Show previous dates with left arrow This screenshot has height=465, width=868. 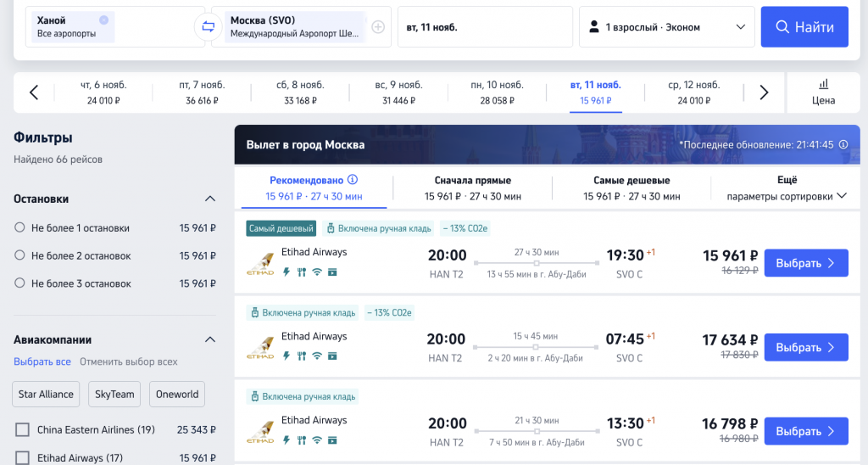[x=34, y=92]
